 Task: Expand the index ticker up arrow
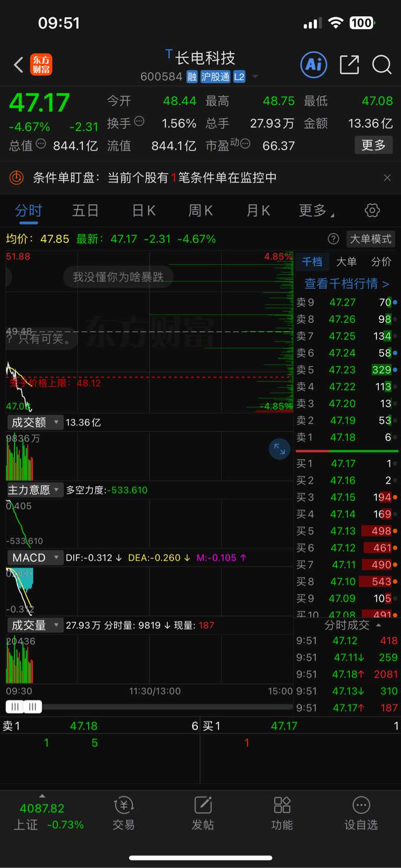(x=42, y=796)
